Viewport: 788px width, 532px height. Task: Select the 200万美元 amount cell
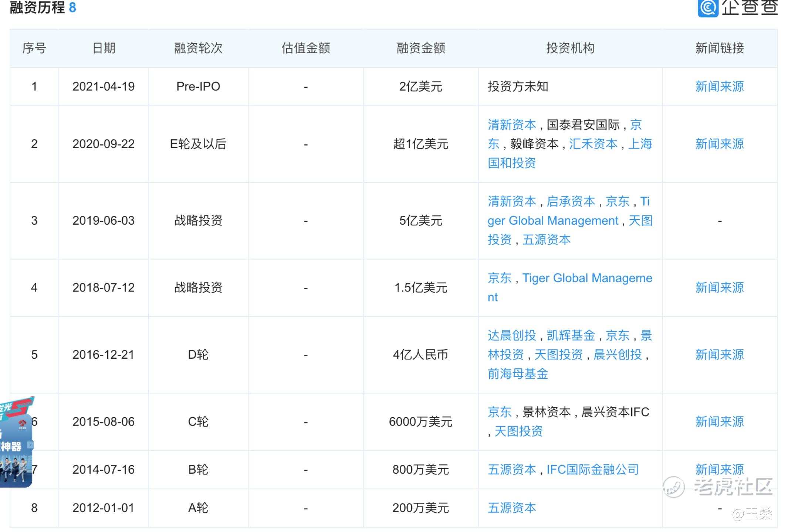coord(421,508)
